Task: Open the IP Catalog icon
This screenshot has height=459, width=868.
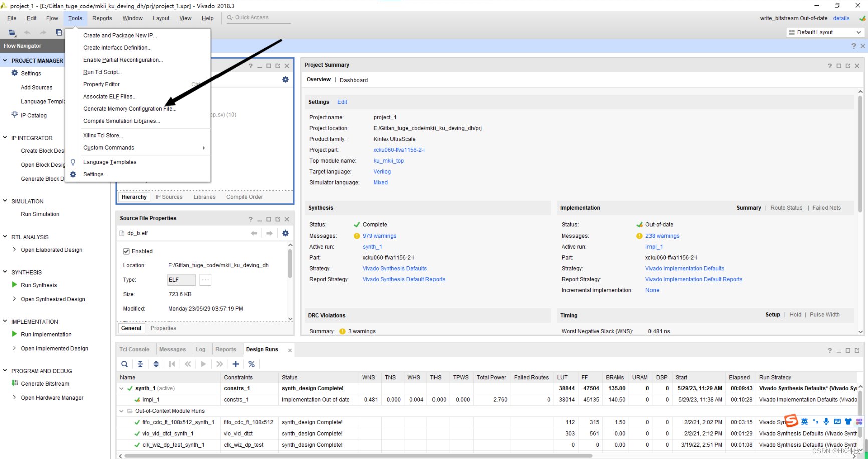Action: pos(15,115)
